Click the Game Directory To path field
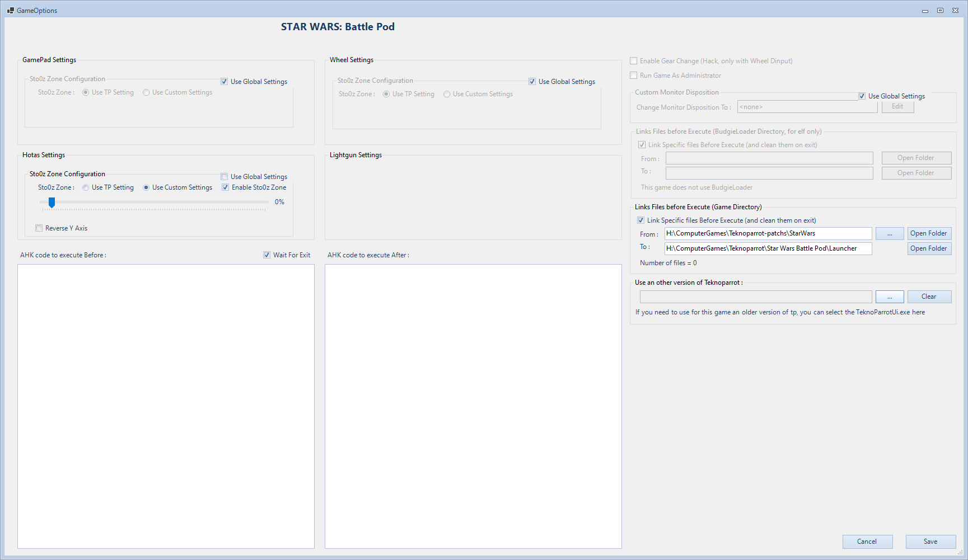 click(x=768, y=248)
